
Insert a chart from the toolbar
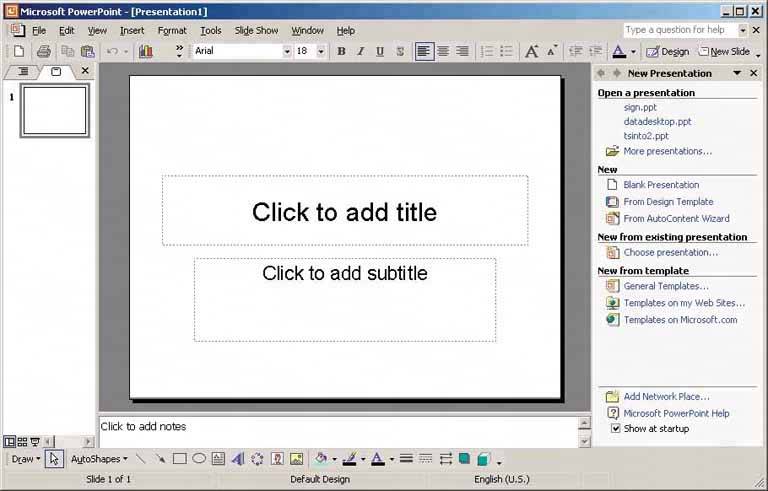click(x=145, y=51)
